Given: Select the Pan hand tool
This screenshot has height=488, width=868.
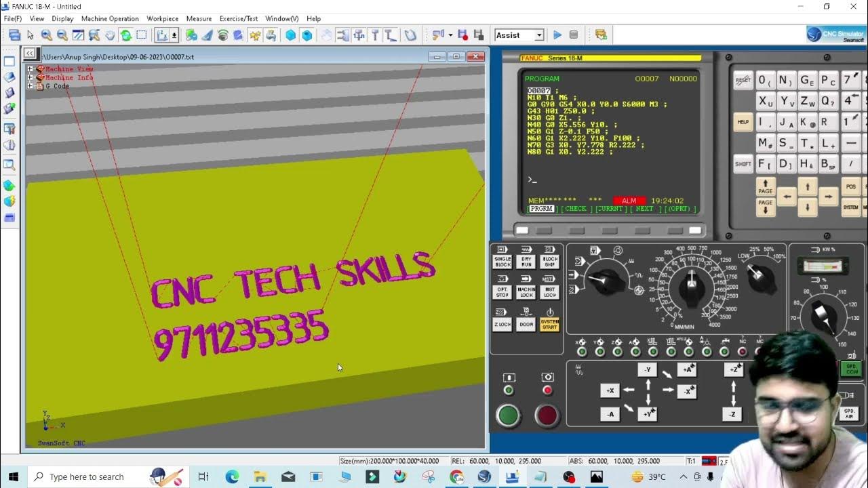Looking at the screenshot, I should (x=110, y=35).
